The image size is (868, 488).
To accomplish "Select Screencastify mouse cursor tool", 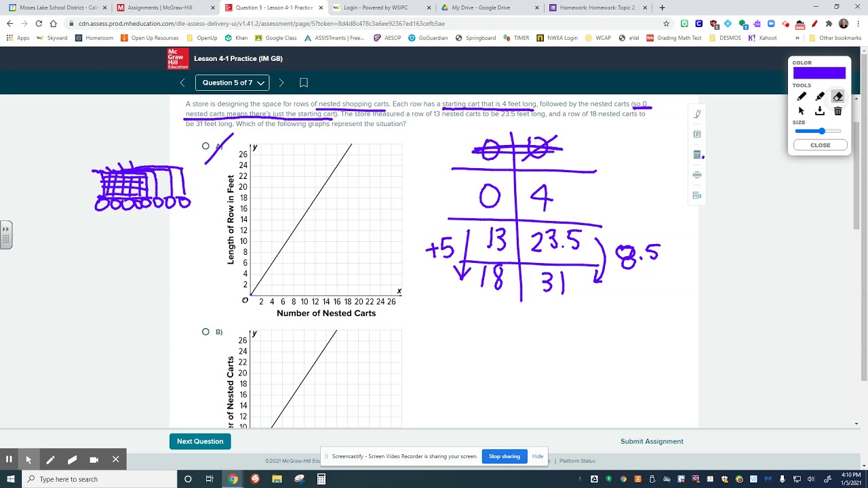I will point(28,460).
